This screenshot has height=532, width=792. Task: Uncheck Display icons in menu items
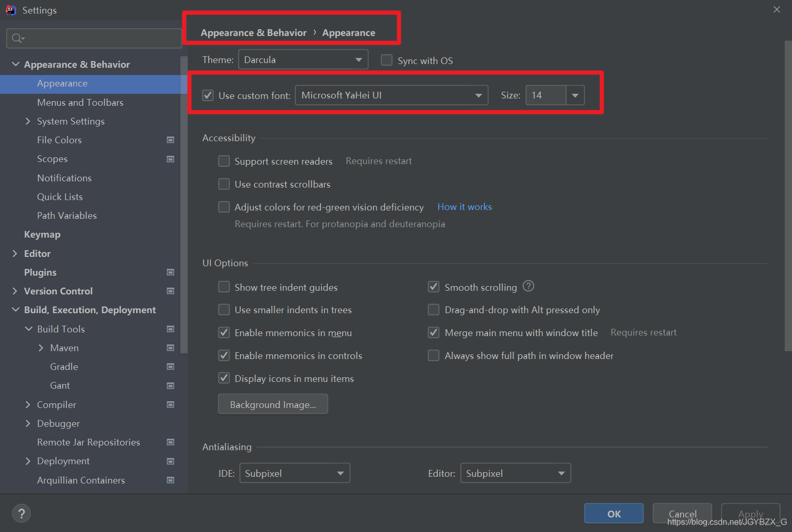tap(224, 378)
